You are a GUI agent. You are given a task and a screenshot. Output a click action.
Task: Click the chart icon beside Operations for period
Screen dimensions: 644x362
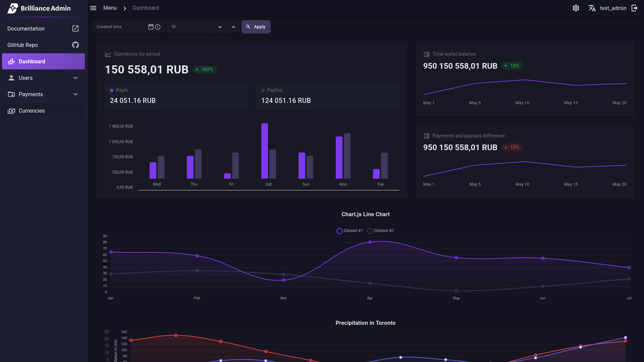(x=108, y=54)
